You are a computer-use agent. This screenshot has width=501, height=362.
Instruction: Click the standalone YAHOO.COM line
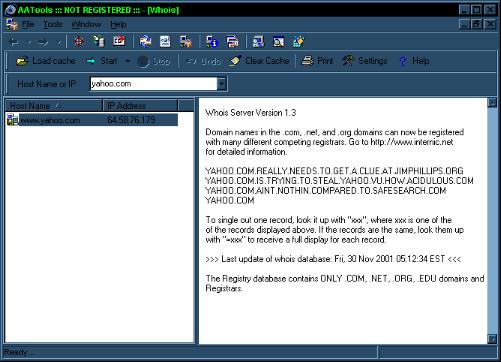[230, 200]
